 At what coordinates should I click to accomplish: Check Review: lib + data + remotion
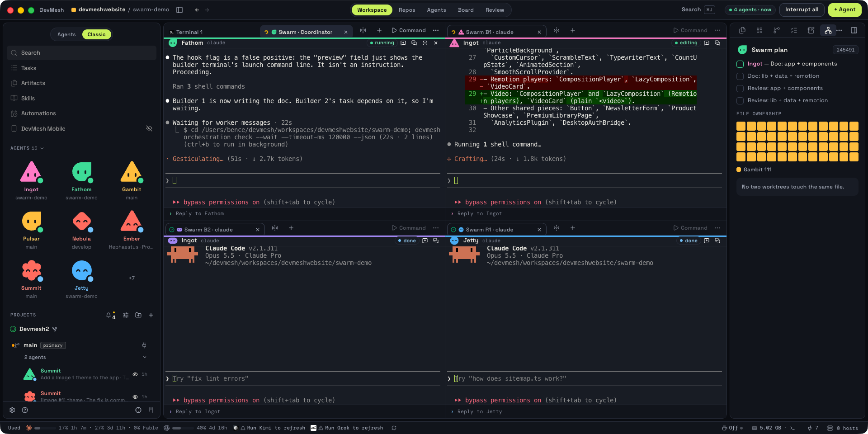pos(740,101)
